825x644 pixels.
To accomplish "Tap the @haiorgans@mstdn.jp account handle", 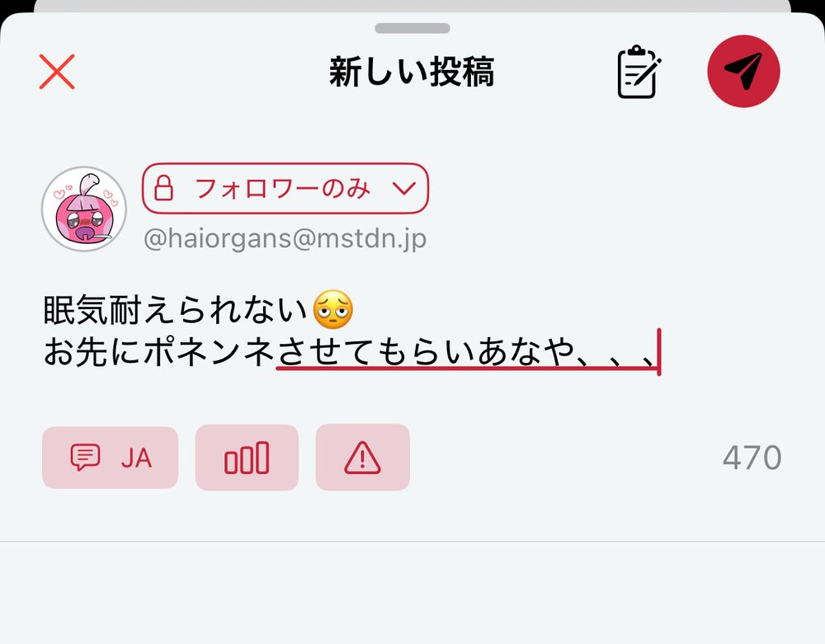I will click(285, 238).
